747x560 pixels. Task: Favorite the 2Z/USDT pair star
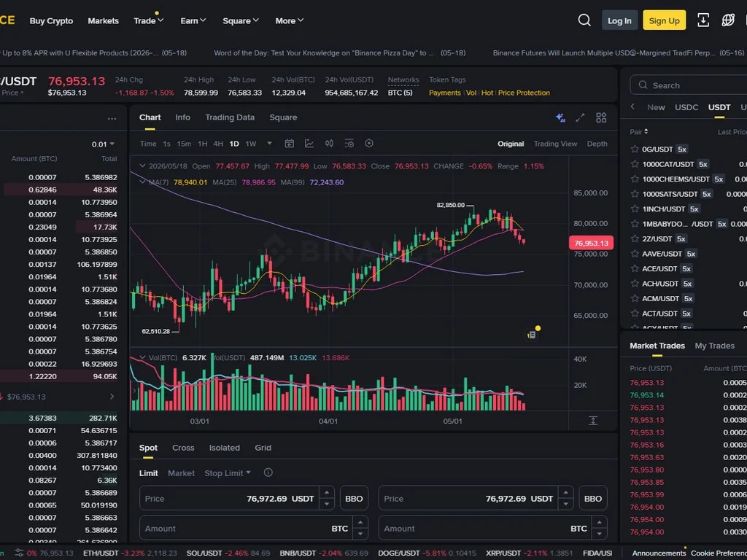click(635, 238)
